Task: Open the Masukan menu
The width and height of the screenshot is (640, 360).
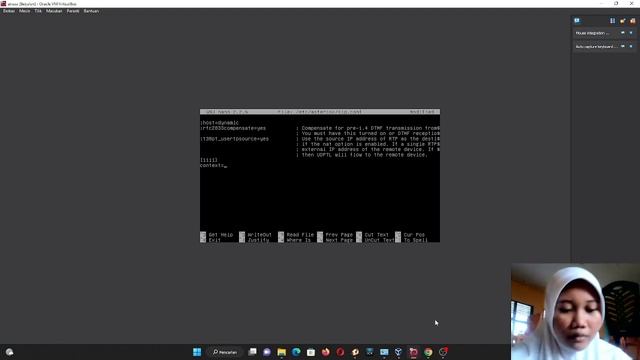Action: [x=54, y=11]
